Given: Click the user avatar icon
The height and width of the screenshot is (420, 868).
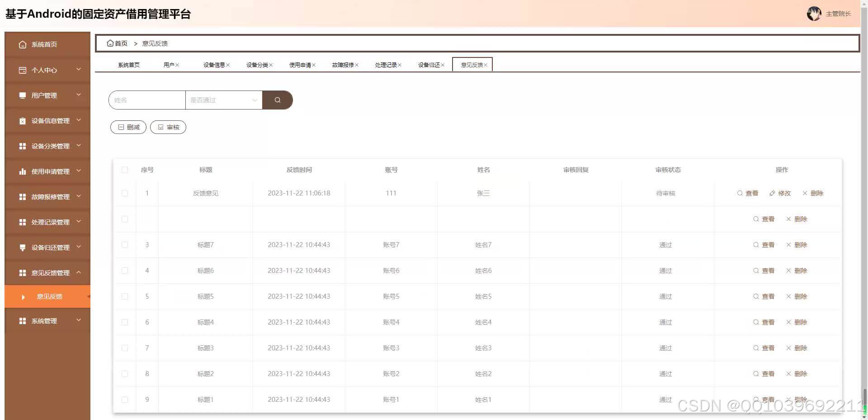Looking at the screenshot, I should click(x=814, y=14).
